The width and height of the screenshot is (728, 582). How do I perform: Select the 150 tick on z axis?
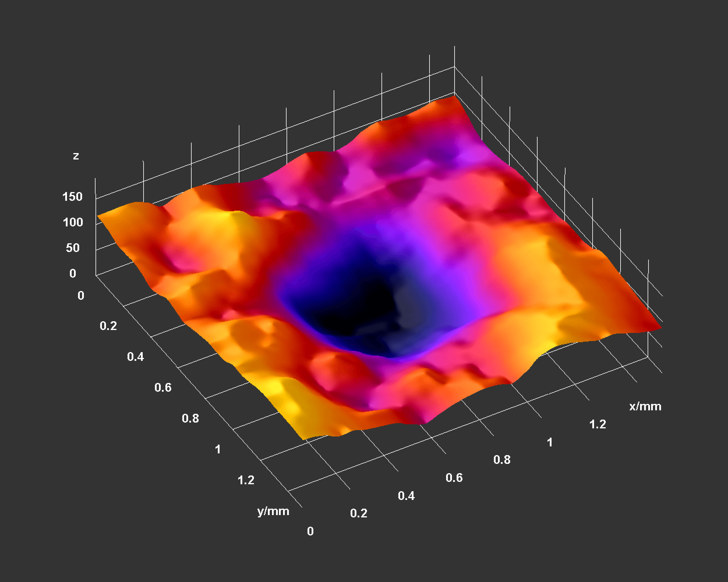(72, 197)
